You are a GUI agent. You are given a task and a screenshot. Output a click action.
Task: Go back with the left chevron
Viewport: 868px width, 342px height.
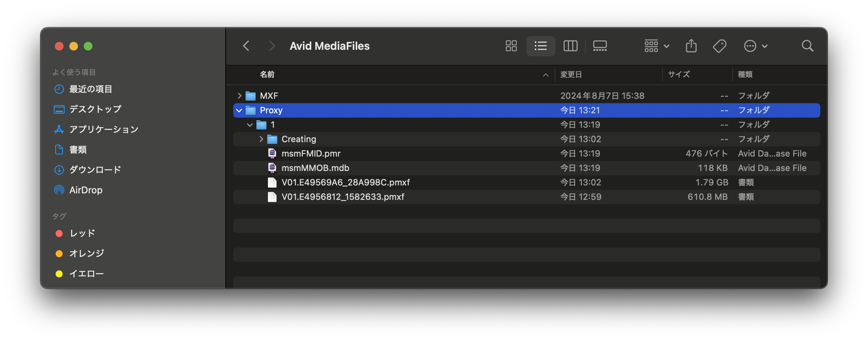(x=246, y=46)
